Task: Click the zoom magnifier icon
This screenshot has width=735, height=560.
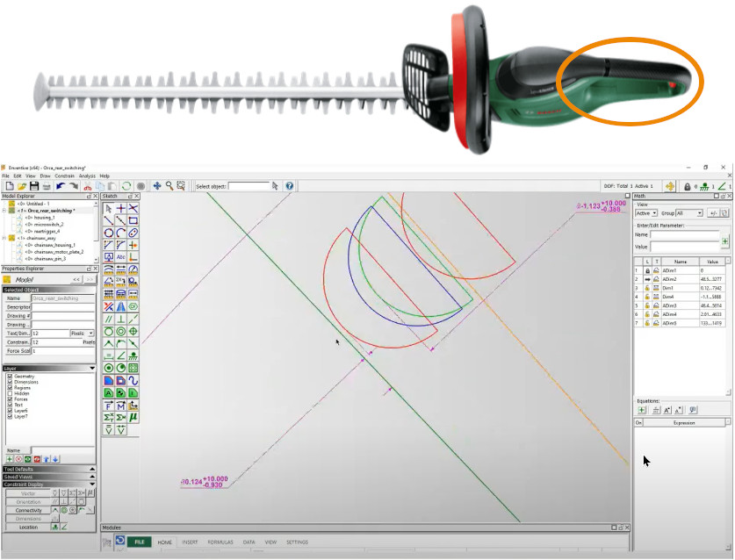Action: pos(169,186)
